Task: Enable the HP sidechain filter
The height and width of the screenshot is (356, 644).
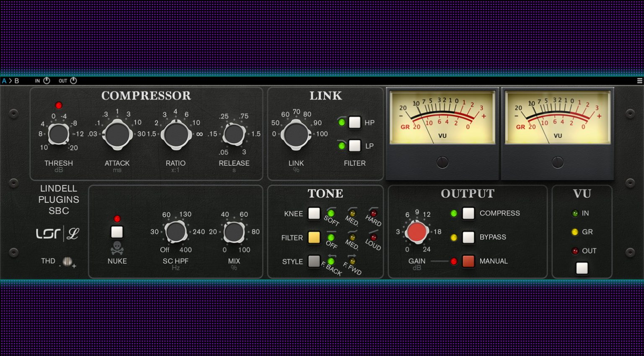Action: [355, 122]
